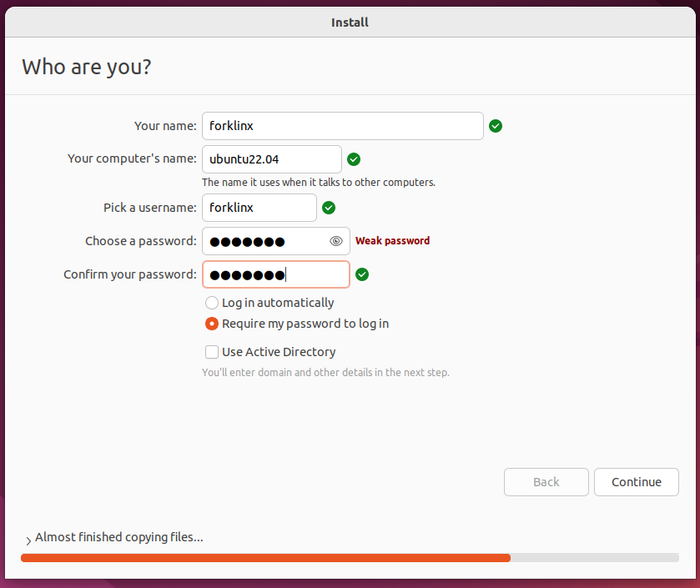Click the Almost finished copying files label
This screenshot has height=588, width=700.
[x=119, y=538]
